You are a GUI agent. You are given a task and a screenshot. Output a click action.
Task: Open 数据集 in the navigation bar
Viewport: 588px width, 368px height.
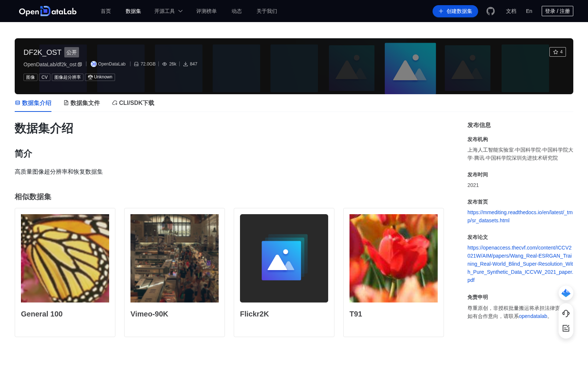point(133,11)
